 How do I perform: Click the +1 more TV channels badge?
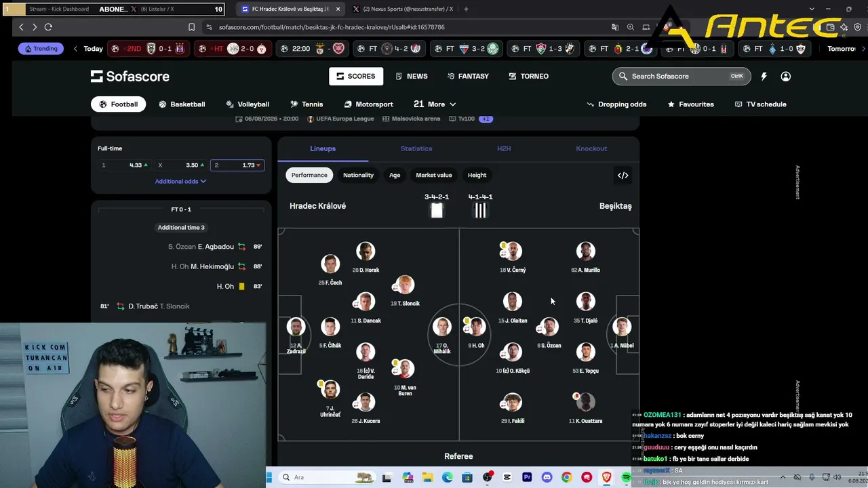click(486, 119)
